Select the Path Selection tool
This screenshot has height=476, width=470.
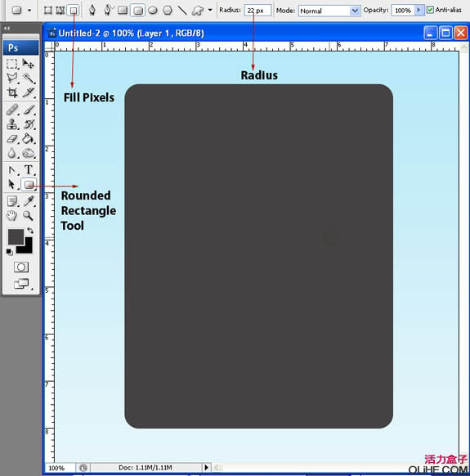tap(11, 184)
